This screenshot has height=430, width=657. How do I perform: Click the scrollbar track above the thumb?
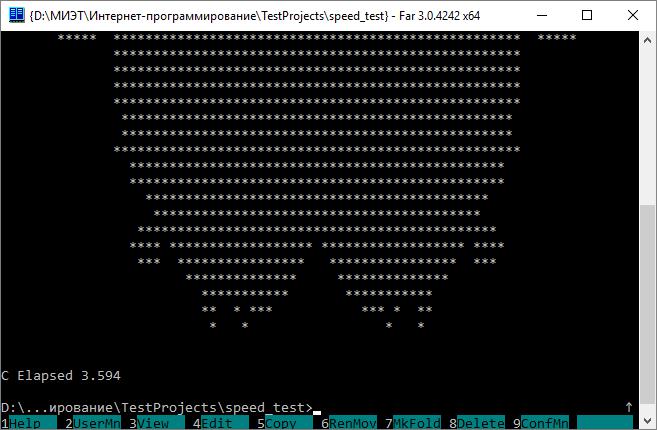coord(647,127)
